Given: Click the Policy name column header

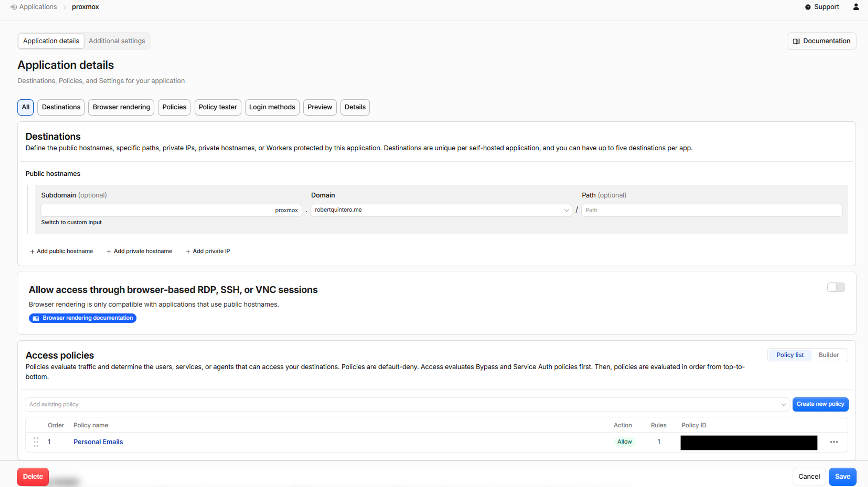Looking at the screenshot, I should [x=91, y=425].
